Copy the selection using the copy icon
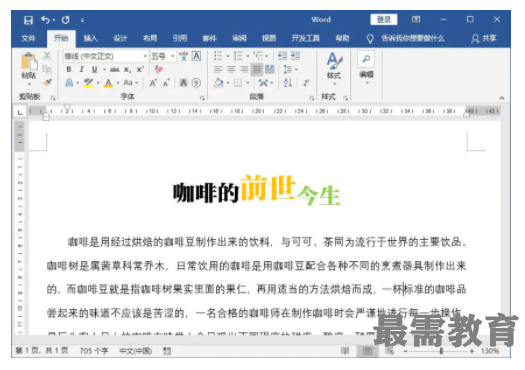The image size is (525, 370). [x=47, y=69]
